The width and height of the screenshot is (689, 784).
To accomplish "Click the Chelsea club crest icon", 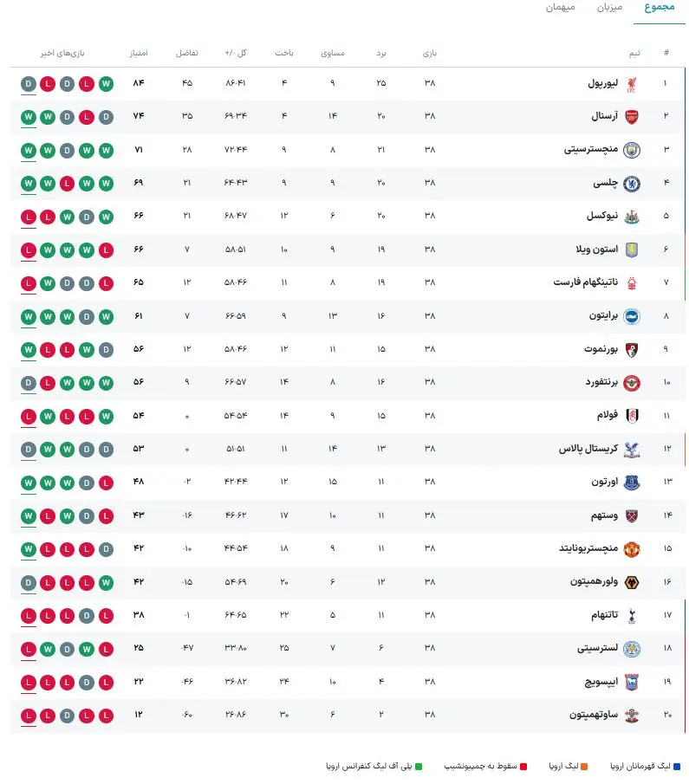I will point(632,184).
